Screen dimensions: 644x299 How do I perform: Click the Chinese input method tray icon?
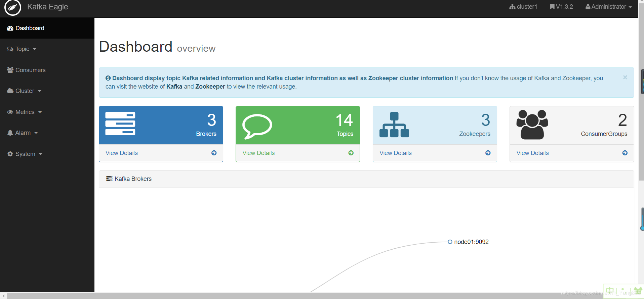(610, 291)
